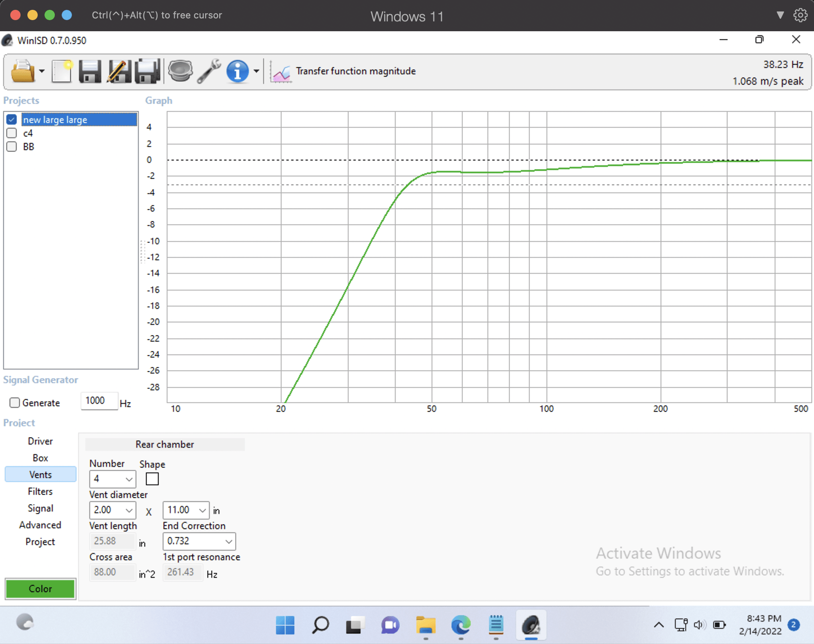Open project with the folder icon
This screenshot has width=814, height=644.
click(x=23, y=71)
